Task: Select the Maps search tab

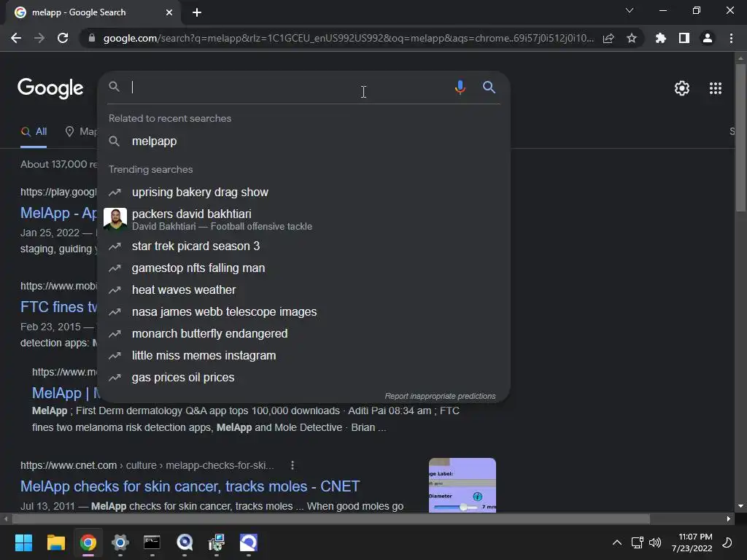Action: click(81, 132)
